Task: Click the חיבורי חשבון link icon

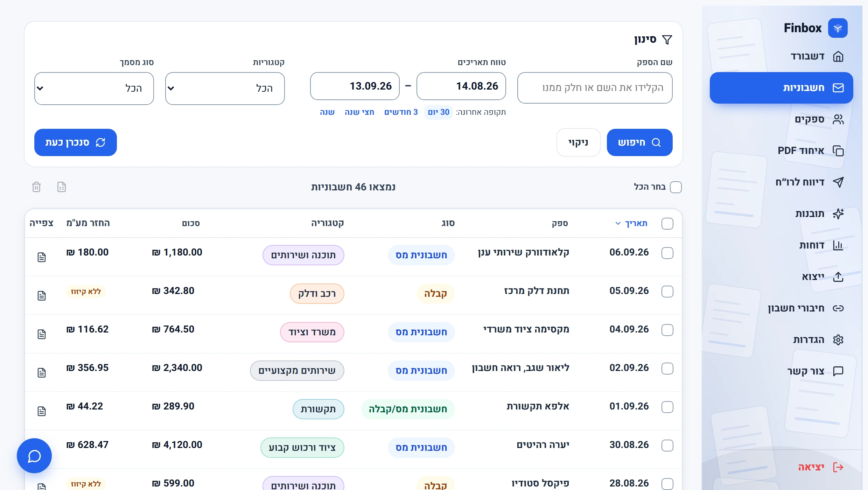Action: click(838, 308)
